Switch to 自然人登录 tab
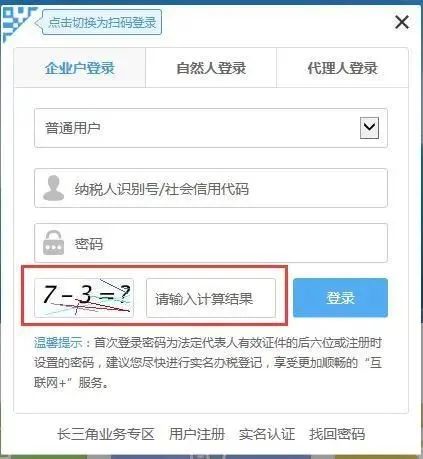423x459 pixels. point(211,68)
